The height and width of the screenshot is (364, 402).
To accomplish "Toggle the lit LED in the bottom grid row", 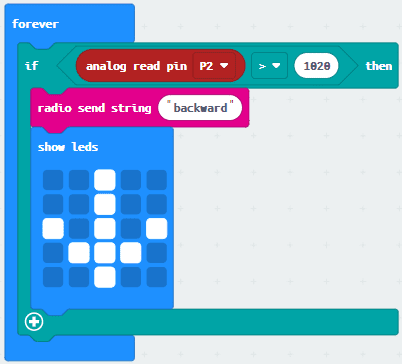I will click(x=105, y=277).
